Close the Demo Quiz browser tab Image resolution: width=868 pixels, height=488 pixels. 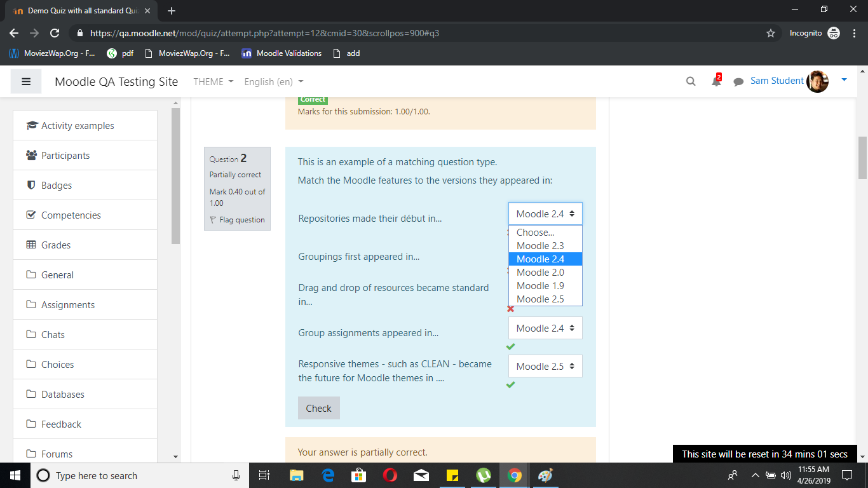click(x=147, y=11)
